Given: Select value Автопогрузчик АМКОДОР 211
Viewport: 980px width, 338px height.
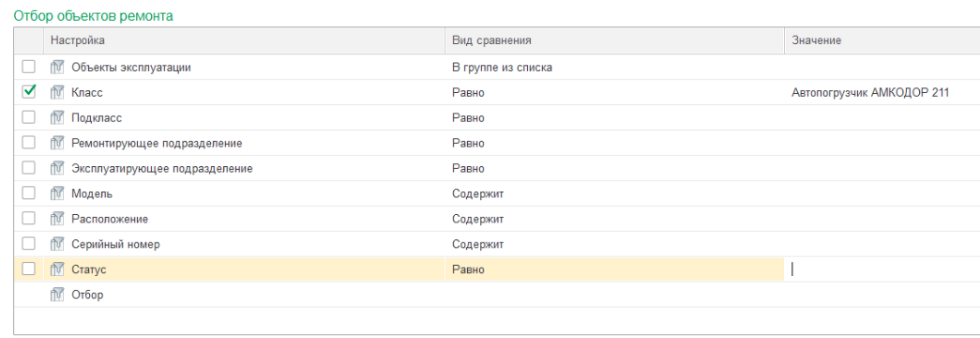Looking at the screenshot, I should coord(870,93).
